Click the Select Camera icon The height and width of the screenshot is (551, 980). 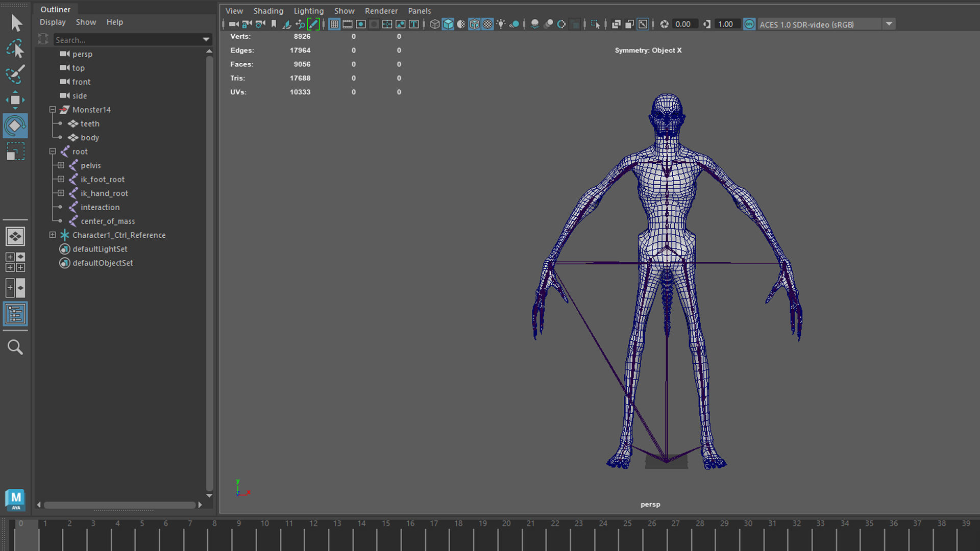click(234, 24)
